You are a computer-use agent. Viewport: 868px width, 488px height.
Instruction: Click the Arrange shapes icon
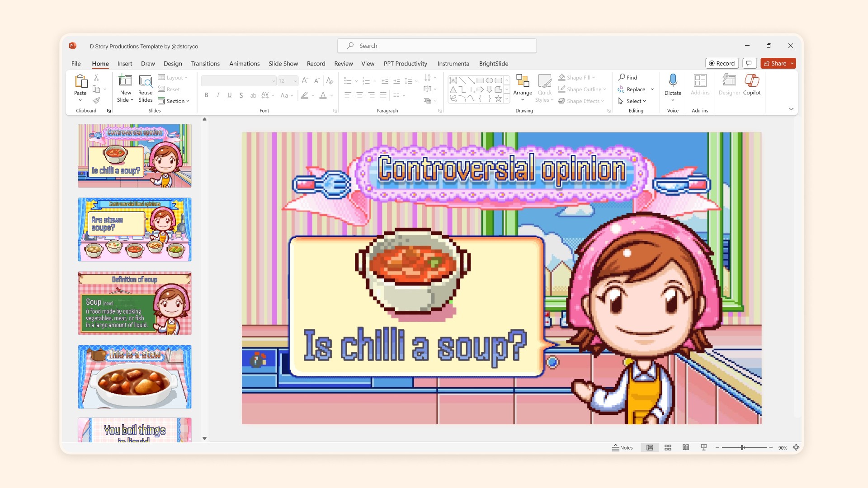click(x=522, y=81)
